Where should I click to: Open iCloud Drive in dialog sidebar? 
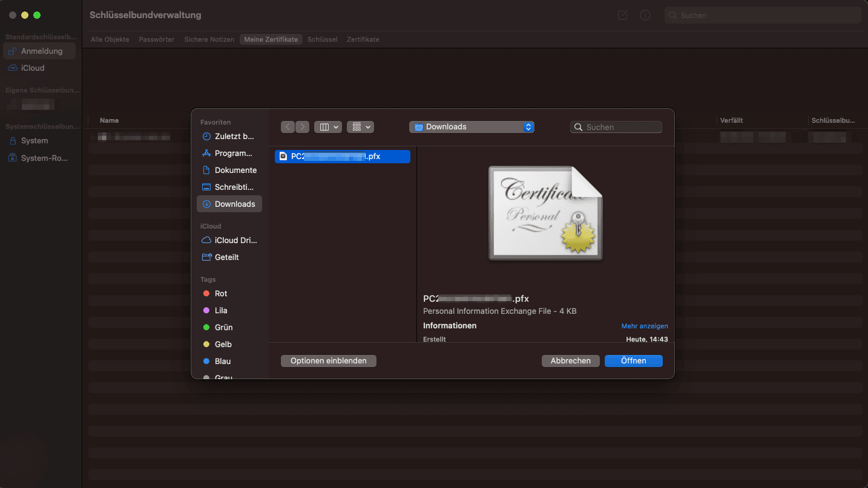point(235,240)
